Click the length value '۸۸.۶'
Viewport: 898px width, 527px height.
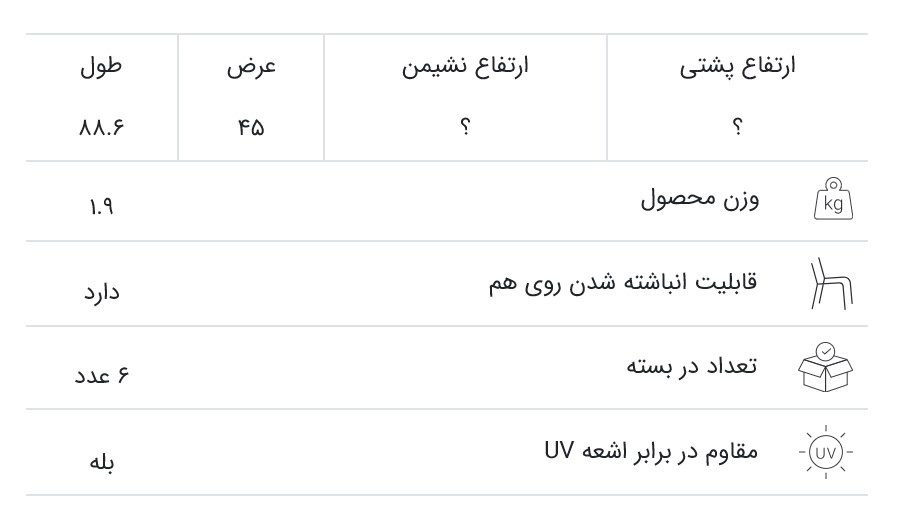pos(103,127)
